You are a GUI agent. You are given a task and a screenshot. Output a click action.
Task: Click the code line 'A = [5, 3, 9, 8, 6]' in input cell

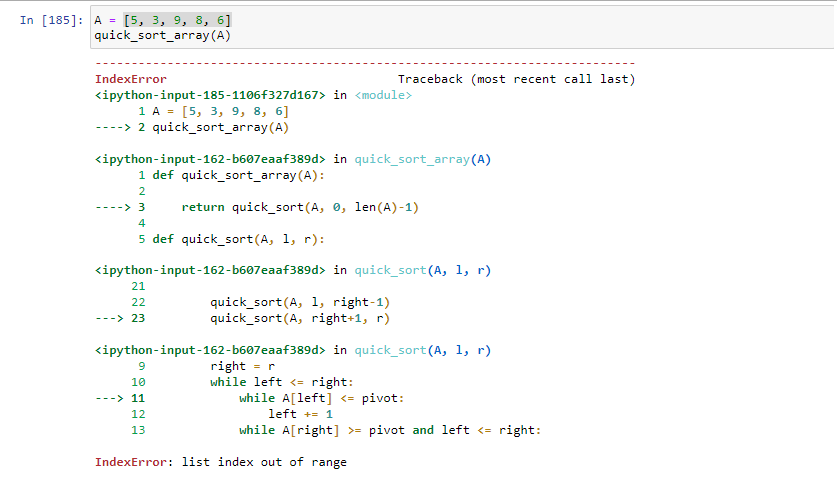pos(163,20)
